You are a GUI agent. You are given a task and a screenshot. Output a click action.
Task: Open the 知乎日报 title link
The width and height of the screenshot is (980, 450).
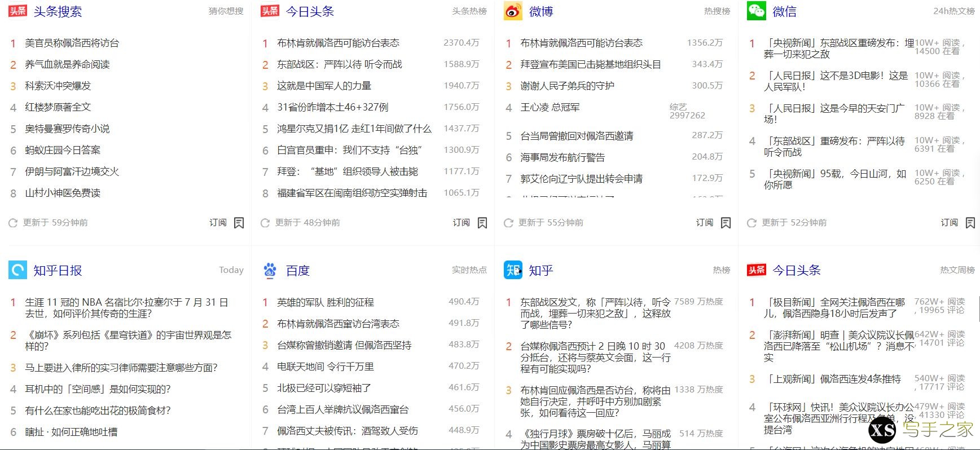point(58,271)
